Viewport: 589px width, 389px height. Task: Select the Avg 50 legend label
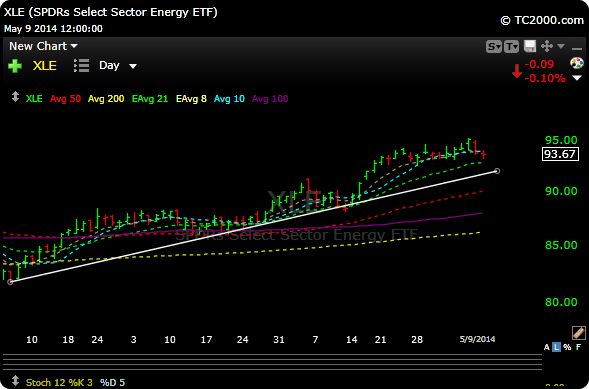(x=65, y=99)
